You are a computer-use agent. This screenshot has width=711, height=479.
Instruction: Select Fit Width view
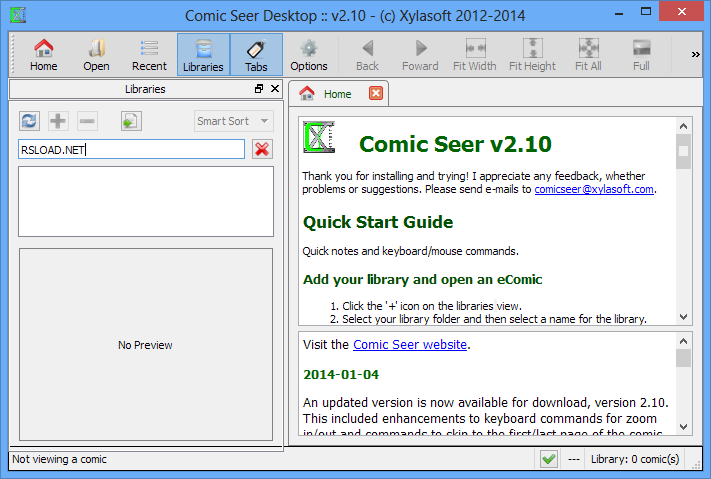click(x=475, y=54)
